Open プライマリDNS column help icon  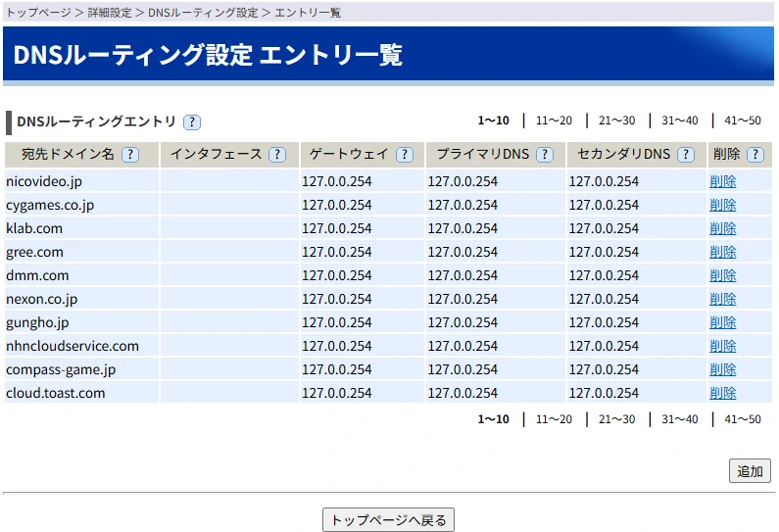(545, 155)
